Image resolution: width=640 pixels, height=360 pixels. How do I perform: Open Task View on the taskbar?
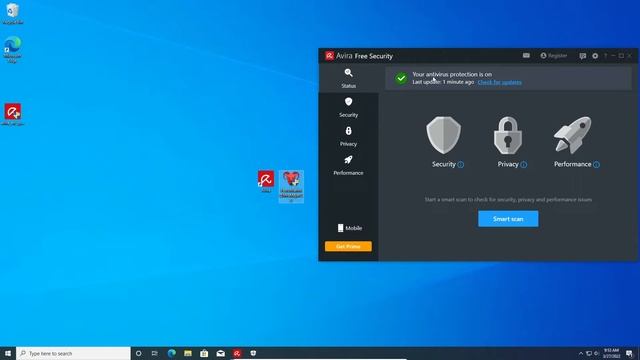pos(155,353)
